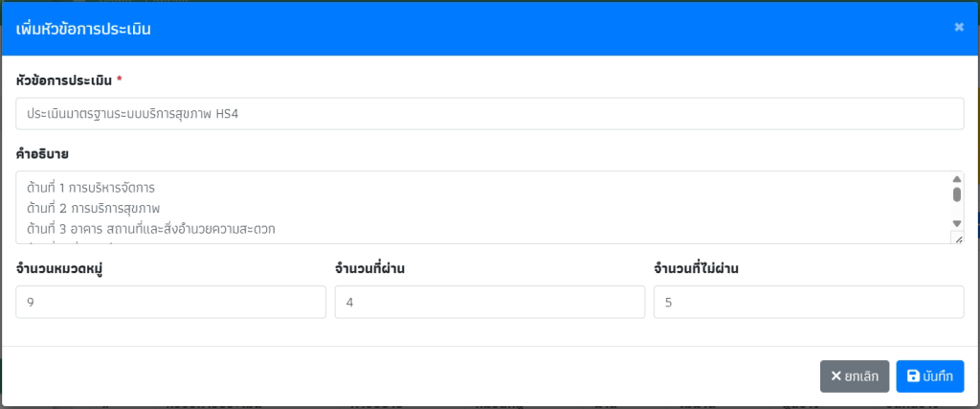Click the หัวข้อการประเมิน field label

pyautogui.click(x=64, y=80)
